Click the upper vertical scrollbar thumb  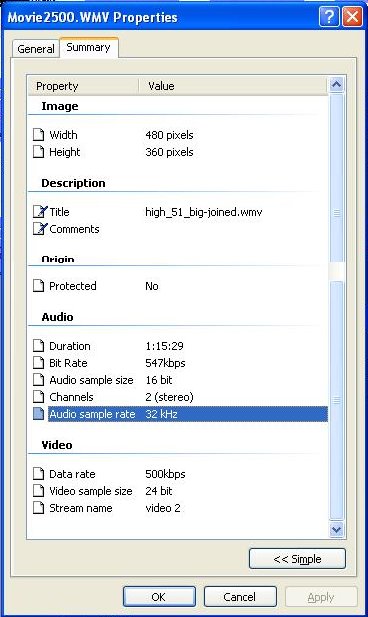click(337, 177)
